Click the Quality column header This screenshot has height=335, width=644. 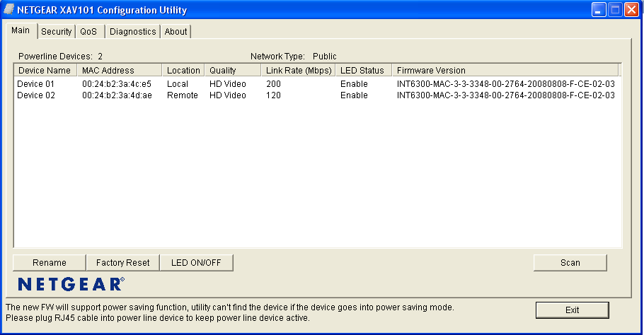tap(233, 71)
